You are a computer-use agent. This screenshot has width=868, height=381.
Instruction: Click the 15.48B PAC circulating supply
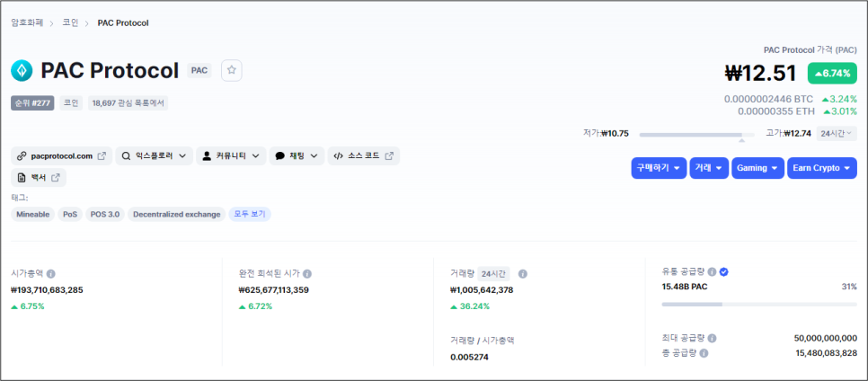[684, 287]
